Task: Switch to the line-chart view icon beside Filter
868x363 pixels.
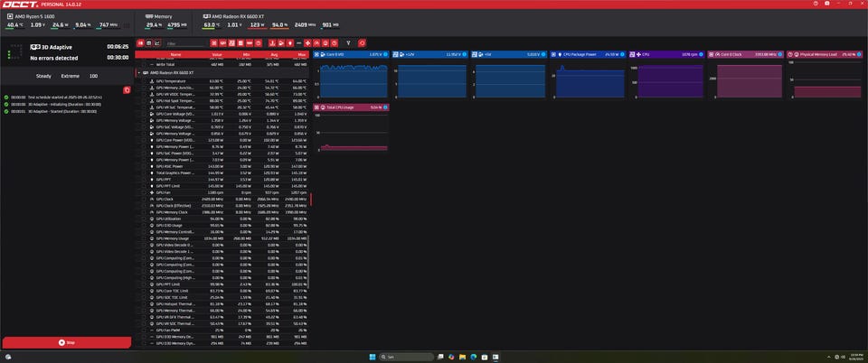Action: pyautogui.click(x=157, y=43)
